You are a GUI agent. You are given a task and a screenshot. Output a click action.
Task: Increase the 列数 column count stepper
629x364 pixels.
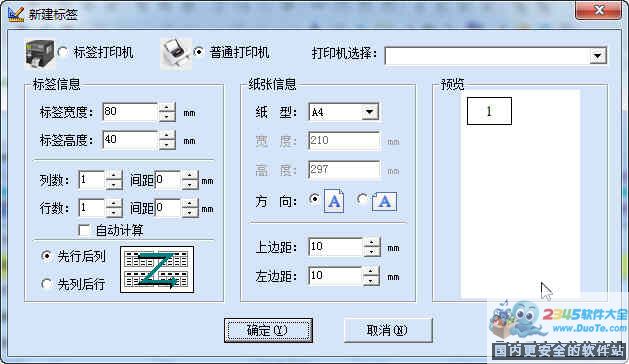tap(114, 175)
